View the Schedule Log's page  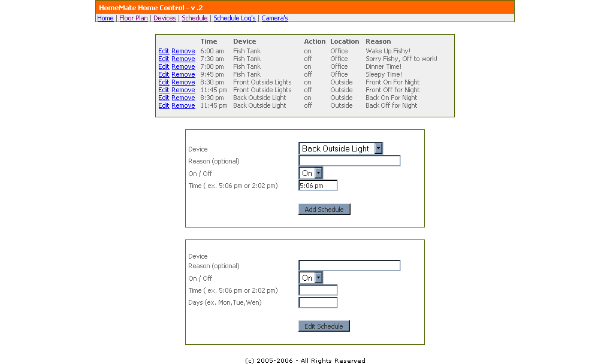click(x=234, y=18)
